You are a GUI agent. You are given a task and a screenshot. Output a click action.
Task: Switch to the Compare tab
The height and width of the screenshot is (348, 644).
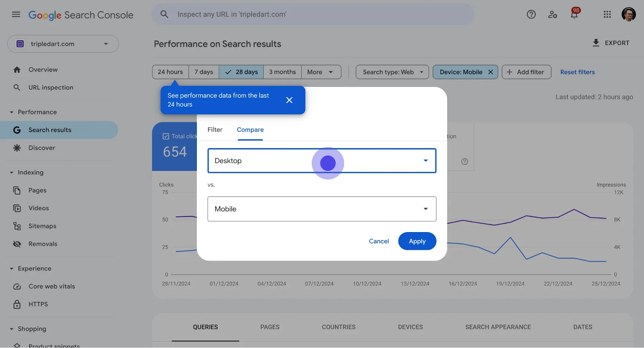pyautogui.click(x=250, y=130)
